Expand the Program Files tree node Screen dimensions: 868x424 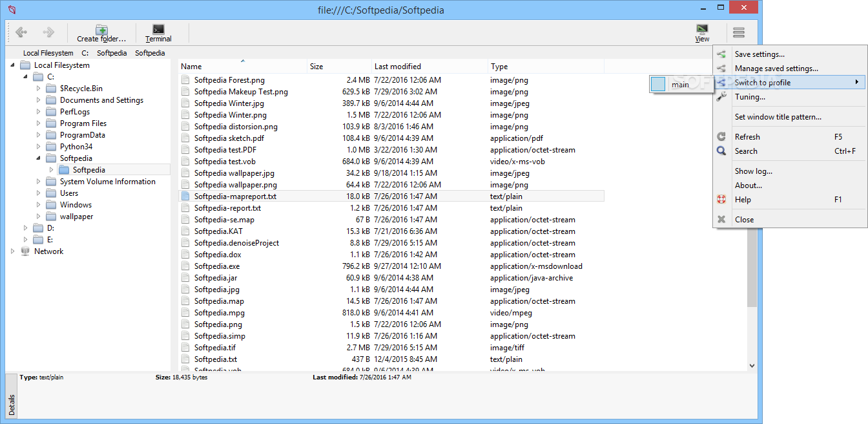(x=38, y=123)
